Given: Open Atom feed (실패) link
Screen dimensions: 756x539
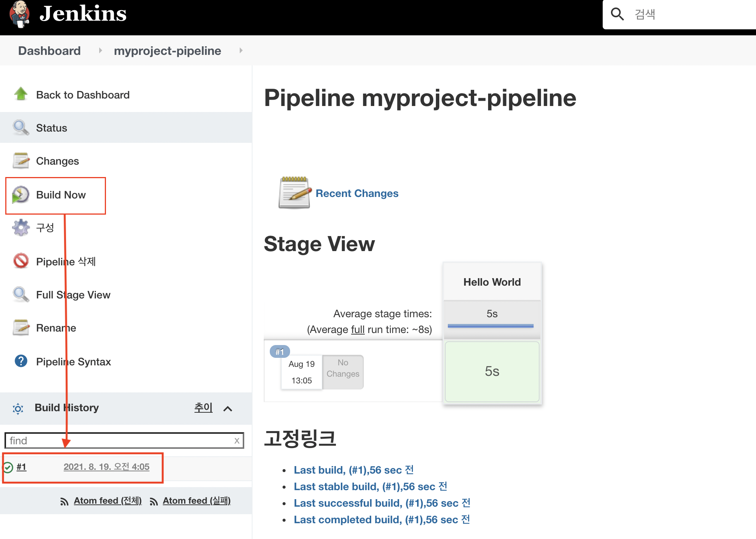Looking at the screenshot, I should pyautogui.click(x=197, y=501).
